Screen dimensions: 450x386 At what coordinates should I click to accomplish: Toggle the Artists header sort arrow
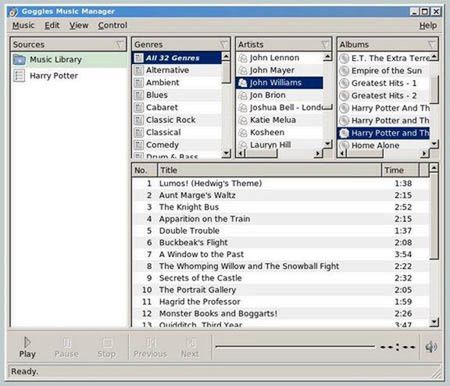[325, 44]
